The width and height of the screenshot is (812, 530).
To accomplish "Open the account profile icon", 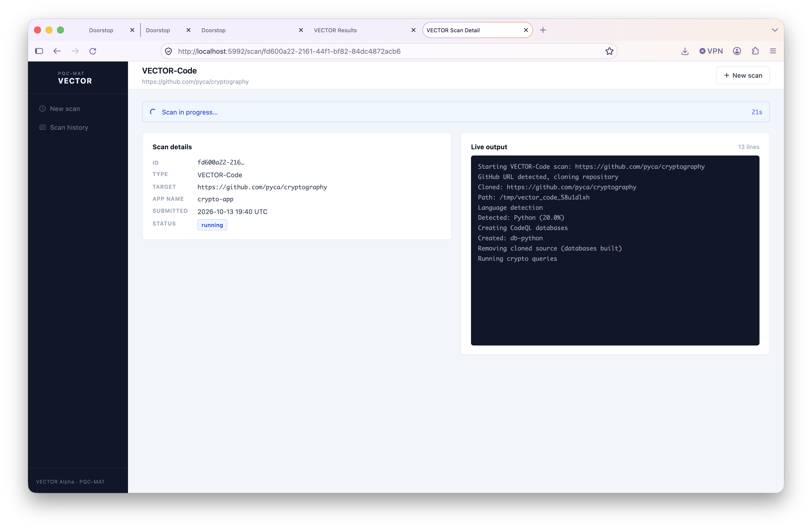I will click(x=737, y=51).
